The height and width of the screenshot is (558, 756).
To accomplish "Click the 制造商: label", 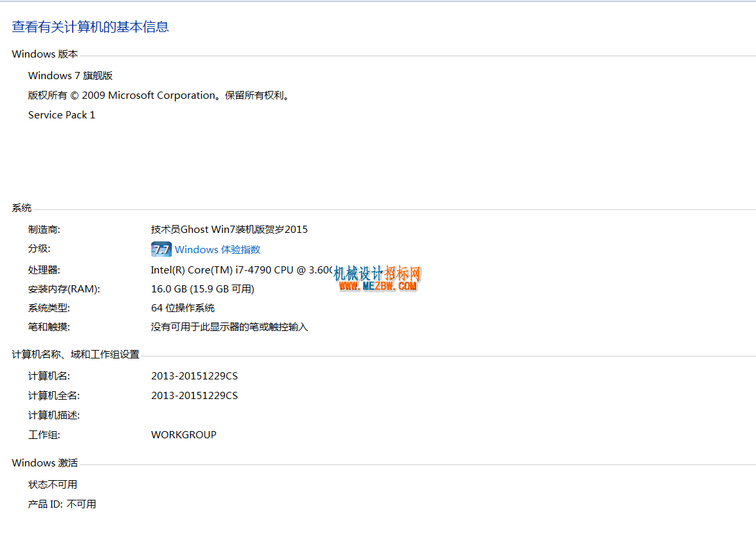I will [x=44, y=230].
